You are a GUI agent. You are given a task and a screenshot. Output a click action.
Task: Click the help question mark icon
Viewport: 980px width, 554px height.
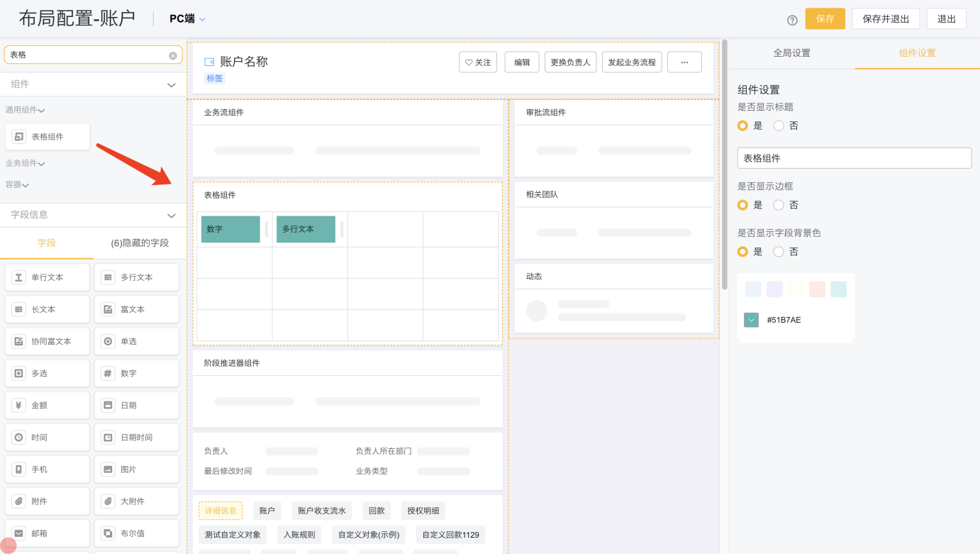(792, 20)
